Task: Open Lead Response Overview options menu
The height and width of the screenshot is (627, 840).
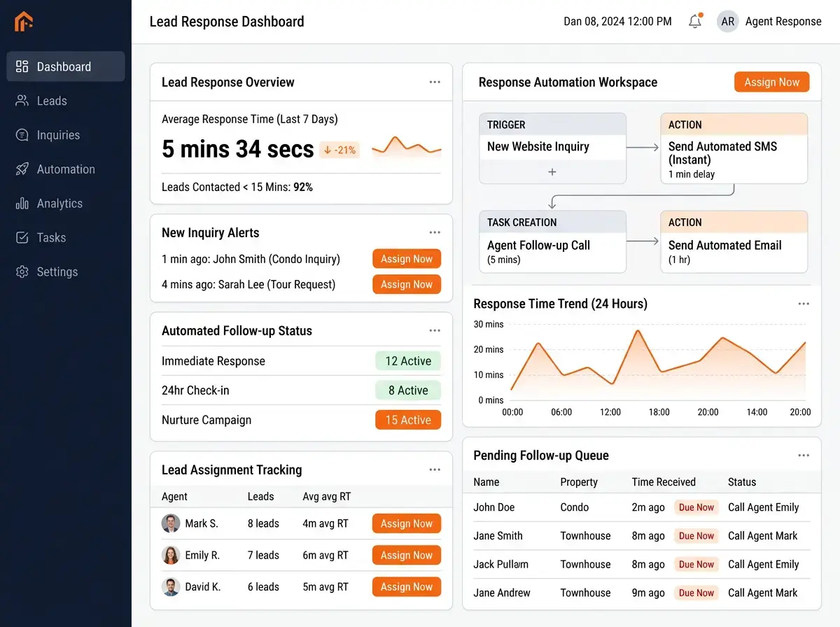Action: point(435,82)
